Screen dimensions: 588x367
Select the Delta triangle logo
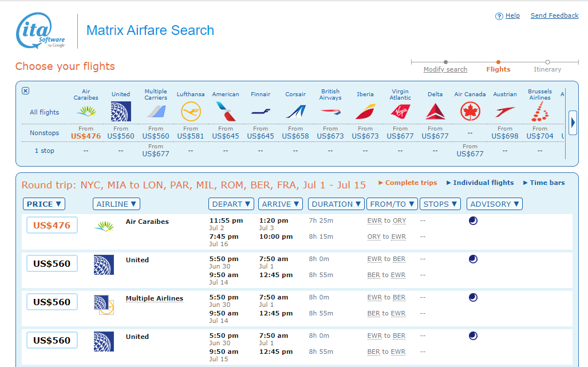[435, 111]
